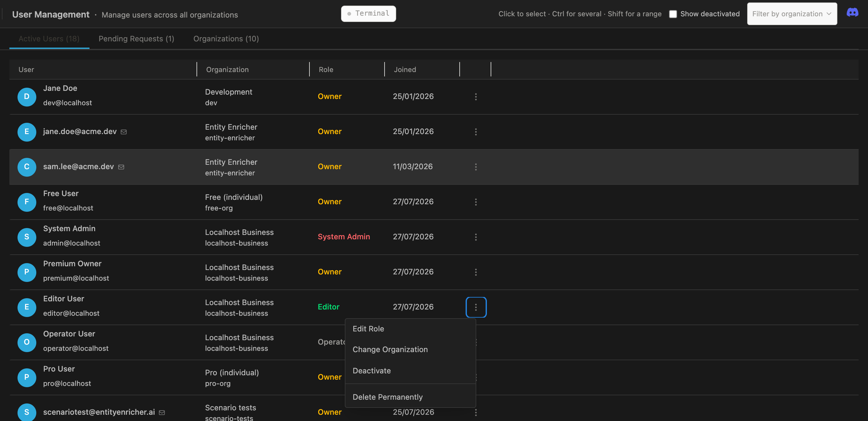Screen dimensions: 868x421
Task: Click the operator@localhost email
Action: (76, 348)
